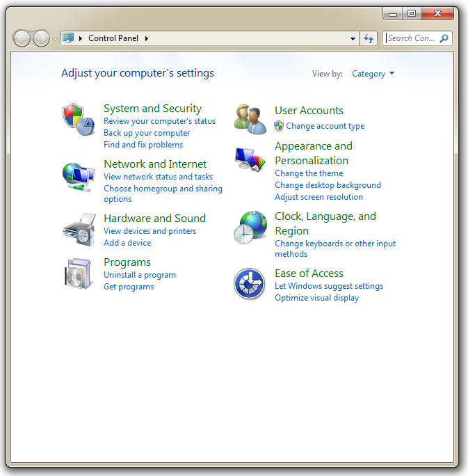This screenshot has height=476, width=468.
Task: Open the View by Category dropdown
Action: 373,74
